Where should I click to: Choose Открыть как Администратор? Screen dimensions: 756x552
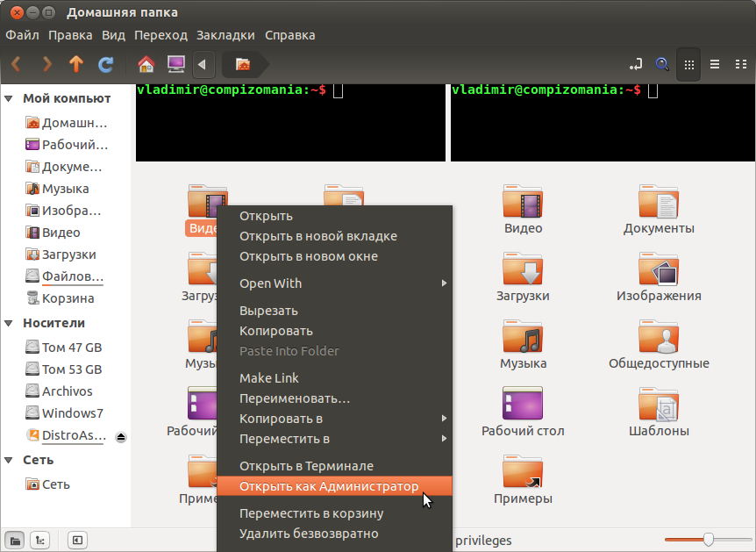(335, 486)
